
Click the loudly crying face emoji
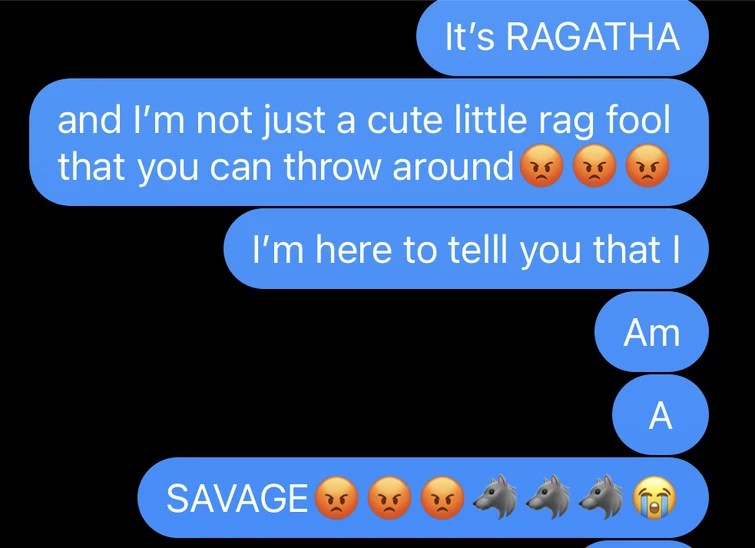pyautogui.click(x=654, y=498)
